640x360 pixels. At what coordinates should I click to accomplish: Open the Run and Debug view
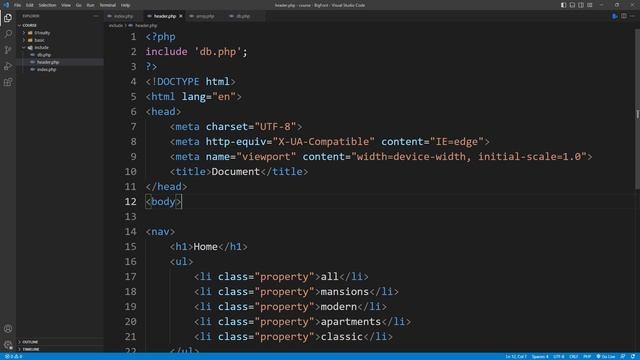point(8,66)
